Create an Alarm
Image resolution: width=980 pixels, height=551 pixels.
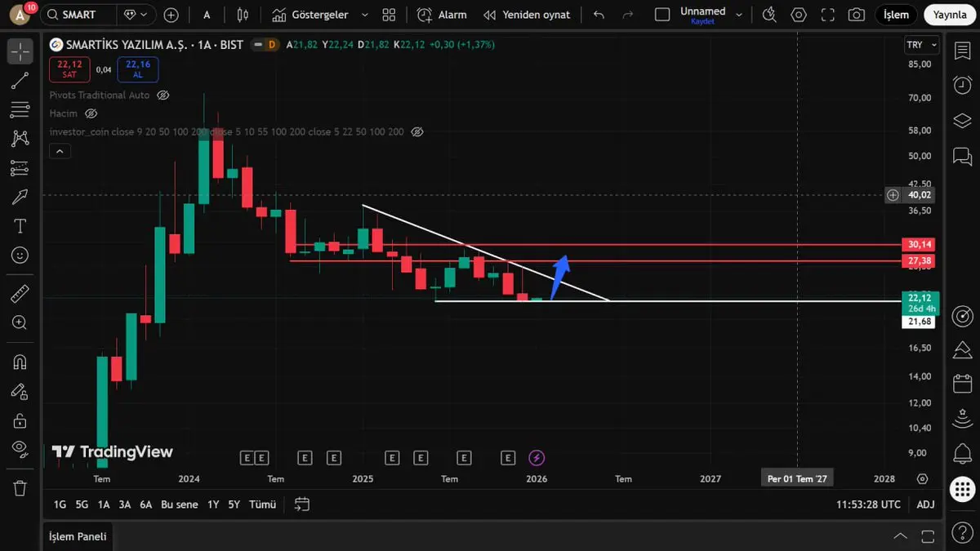click(x=442, y=15)
